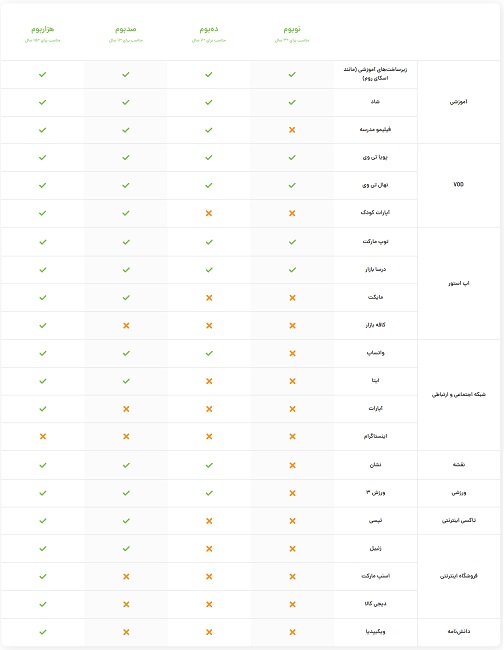The width and height of the screenshot is (504, 650).
Task: Click the اینستاگرام row label
Action: pyautogui.click(x=376, y=437)
